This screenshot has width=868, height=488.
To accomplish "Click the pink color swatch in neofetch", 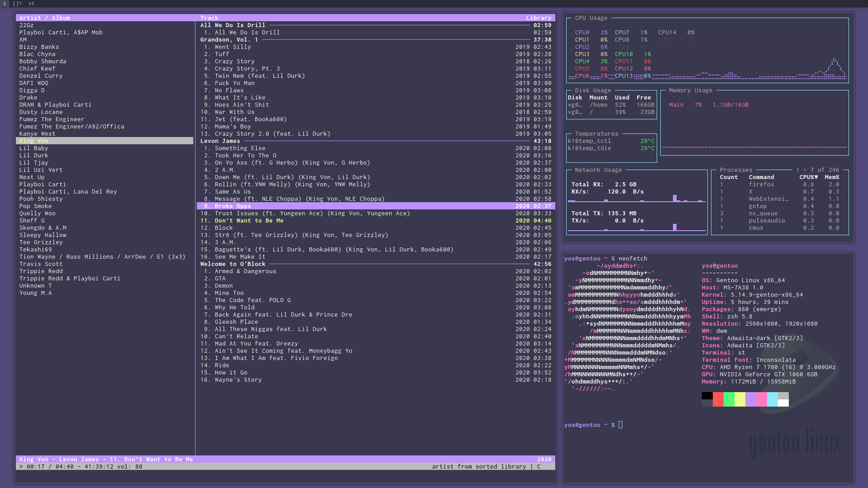I will click(x=761, y=399).
